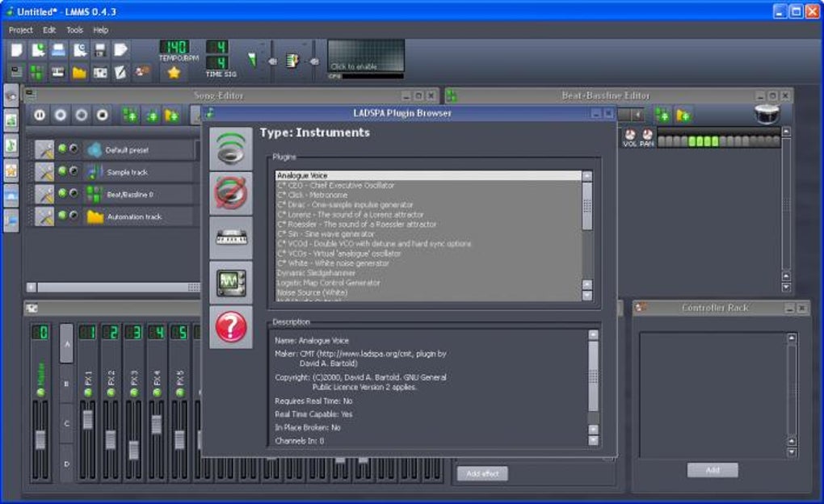Show the FX Mixer via toolbar icon
The image size is (824, 504).
(100, 72)
